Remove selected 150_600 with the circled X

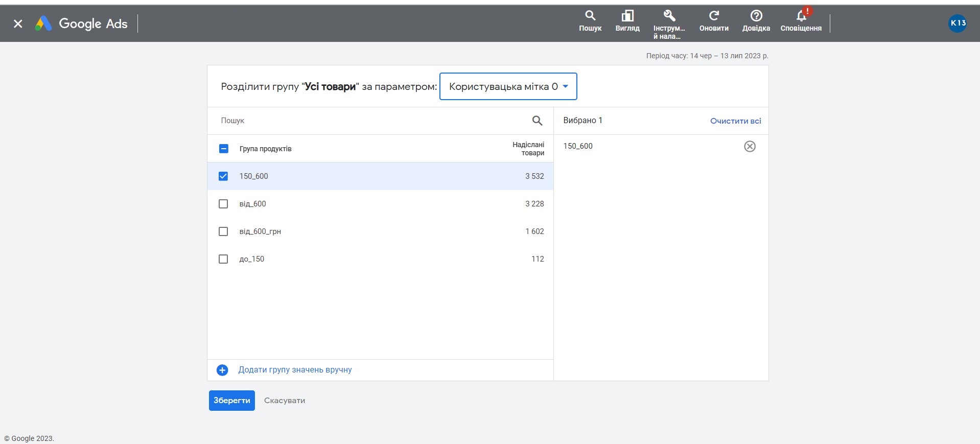point(750,147)
